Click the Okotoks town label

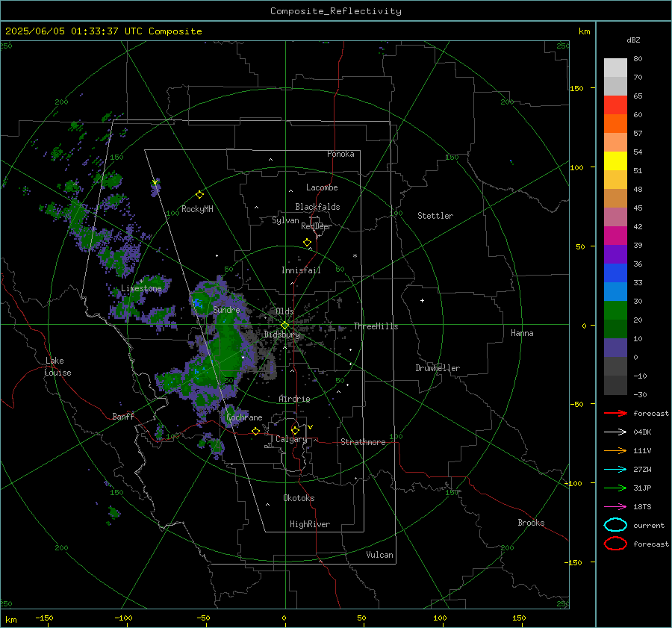(x=299, y=498)
